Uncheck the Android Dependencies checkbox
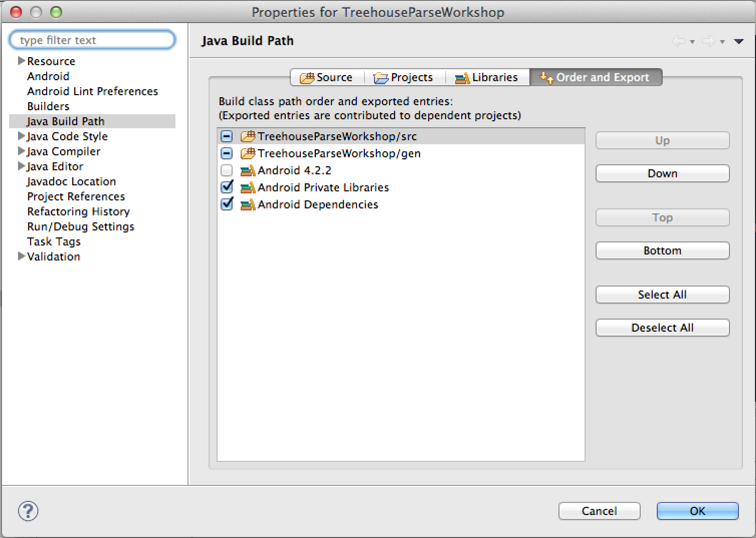 click(227, 204)
